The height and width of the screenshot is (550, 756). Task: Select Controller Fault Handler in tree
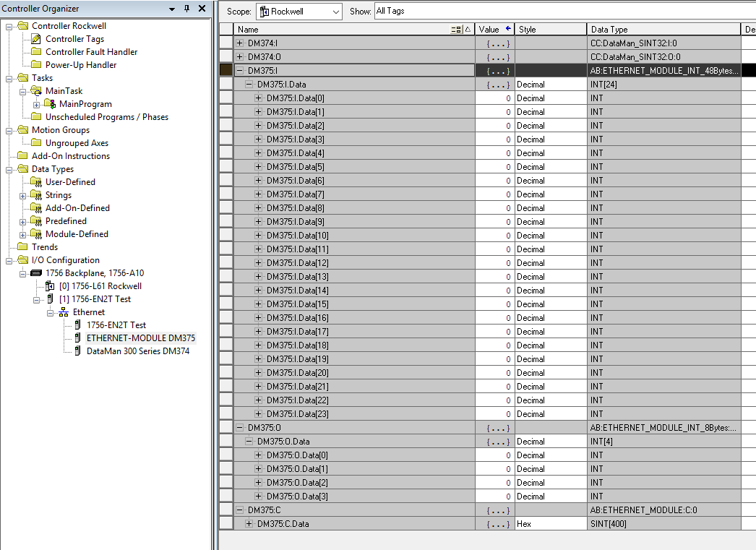[91, 52]
